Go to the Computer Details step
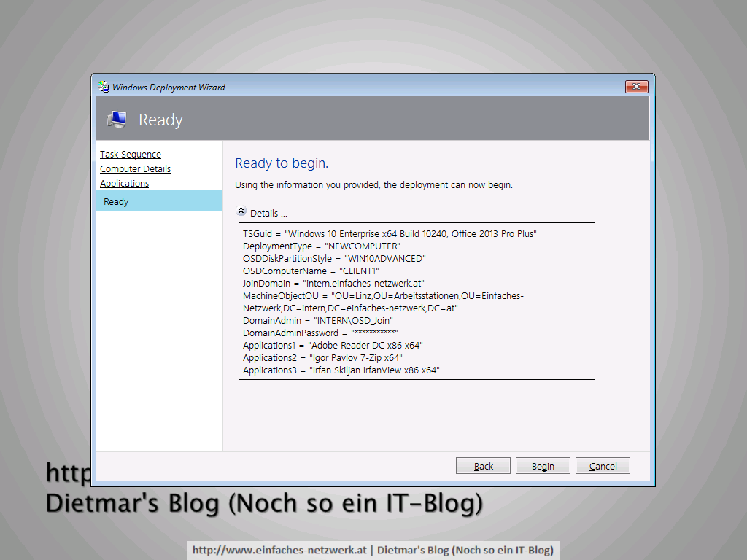The height and width of the screenshot is (560, 747). coord(135,169)
